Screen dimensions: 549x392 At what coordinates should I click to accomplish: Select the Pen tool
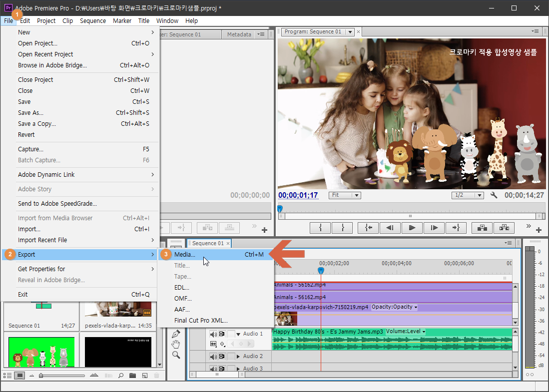(176, 334)
